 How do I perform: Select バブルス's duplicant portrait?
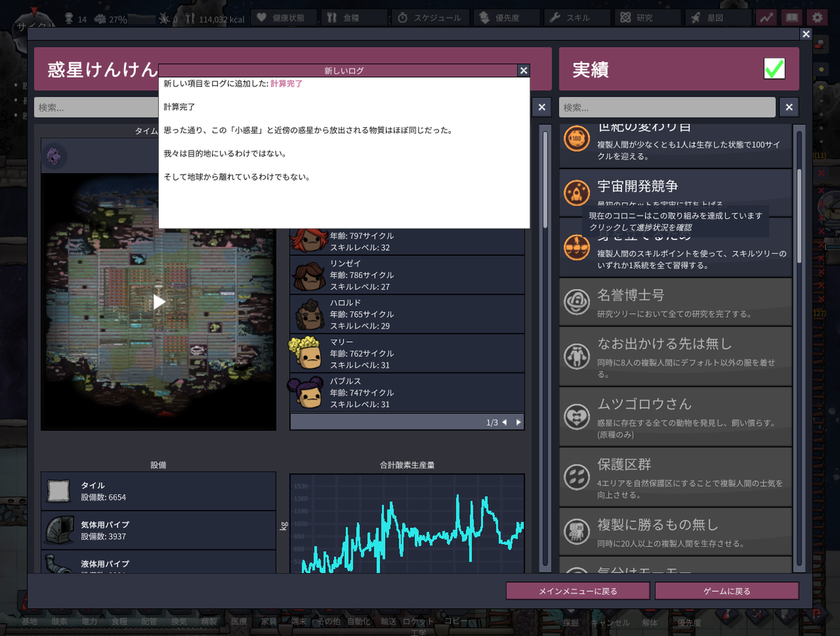click(x=307, y=393)
